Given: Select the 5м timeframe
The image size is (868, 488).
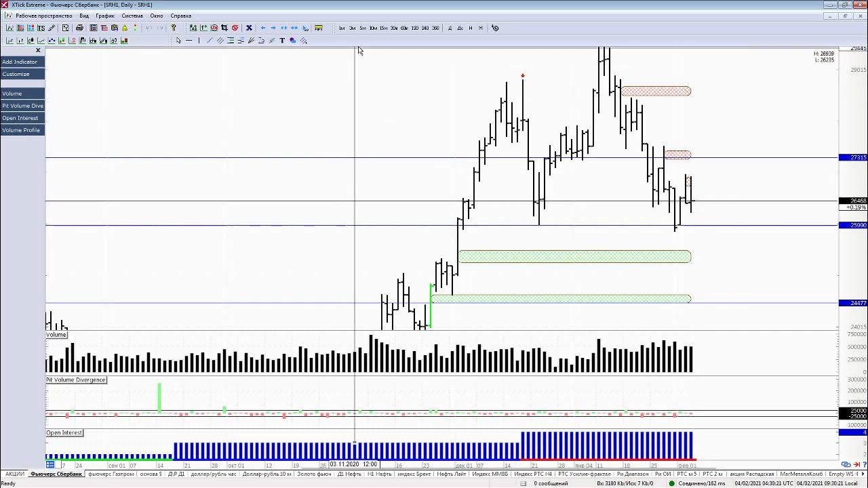Looking at the screenshot, I should click(x=363, y=28).
